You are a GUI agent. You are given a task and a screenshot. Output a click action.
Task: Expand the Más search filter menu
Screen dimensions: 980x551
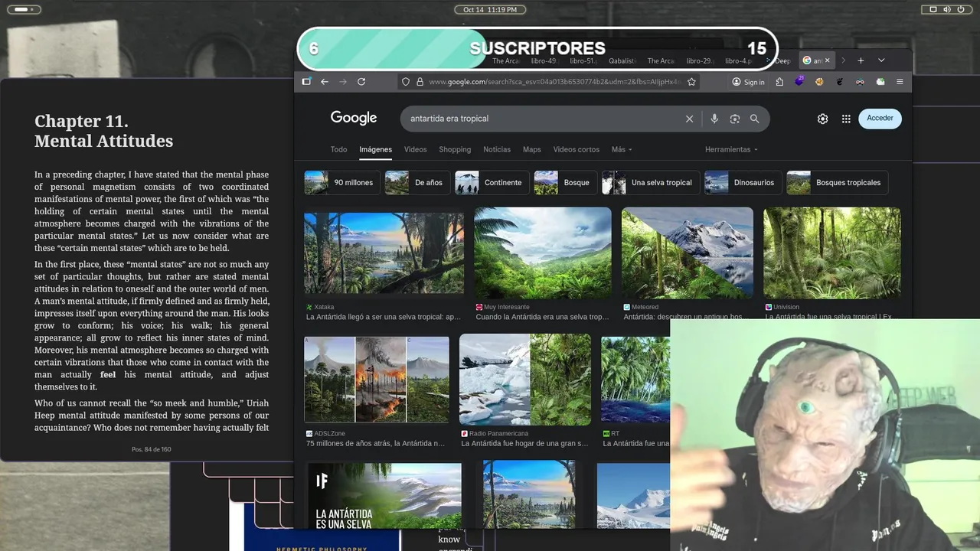coord(622,149)
